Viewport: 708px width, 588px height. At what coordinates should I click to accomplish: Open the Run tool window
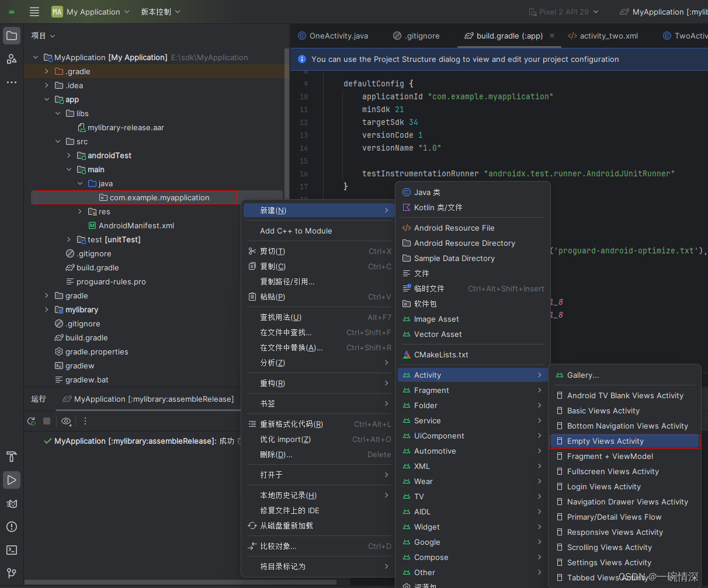[x=12, y=480]
